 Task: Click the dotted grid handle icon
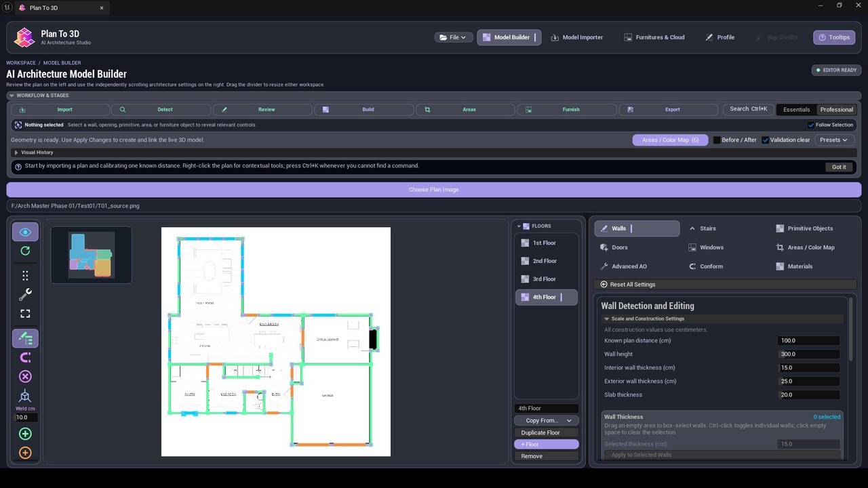pos(25,275)
